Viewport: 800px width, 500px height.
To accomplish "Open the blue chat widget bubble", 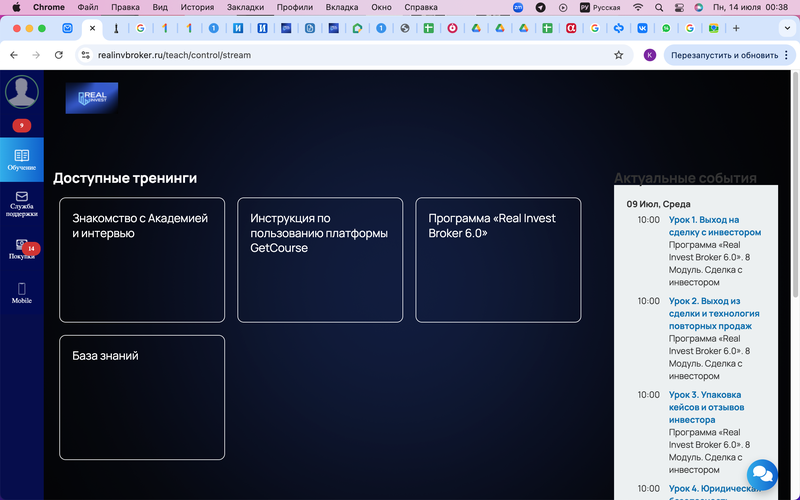I will click(762, 473).
